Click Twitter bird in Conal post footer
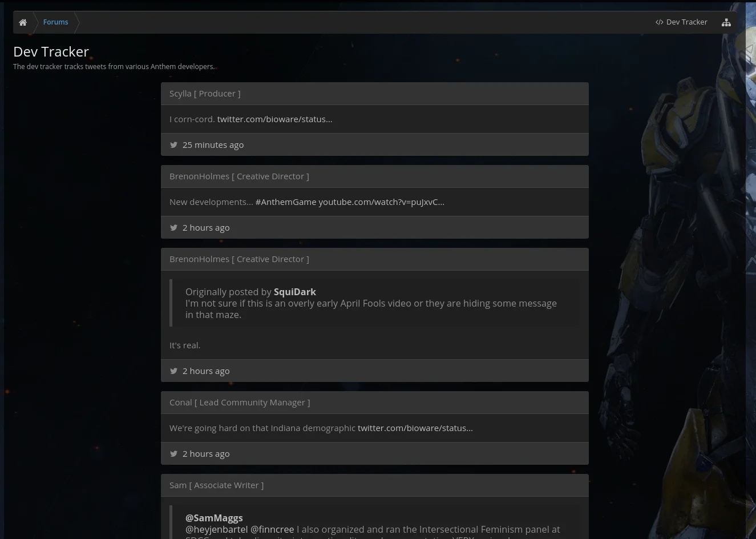756x539 pixels. (174, 454)
